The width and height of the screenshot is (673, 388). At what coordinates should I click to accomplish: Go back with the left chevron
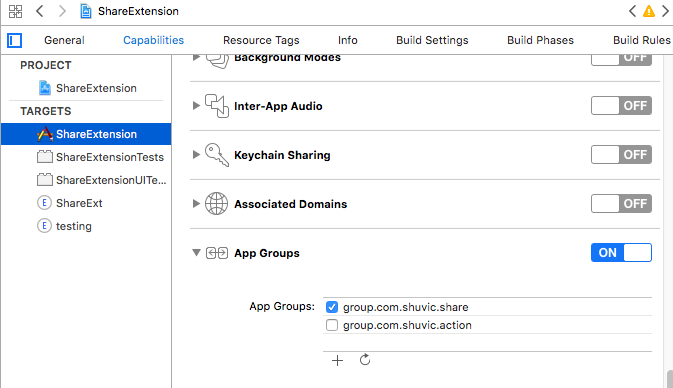(x=39, y=11)
